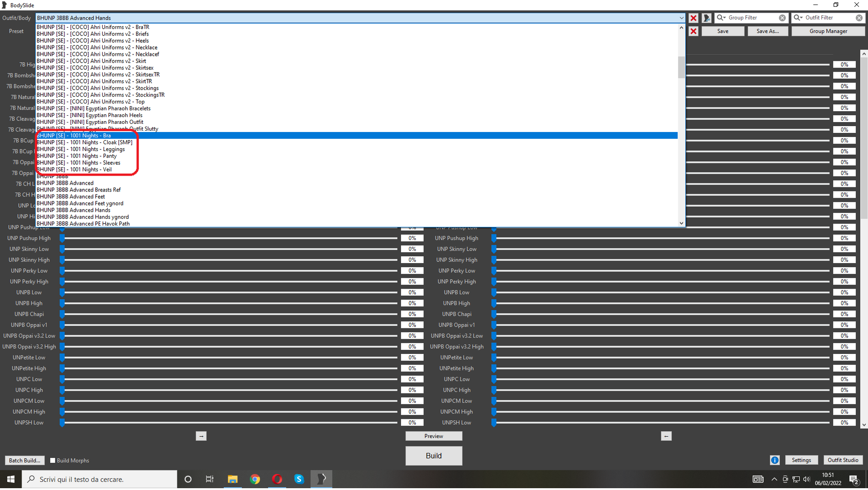868x490 pixels.
Task: Click the left UNP Skinny Low percent field
Action: coord(412,249)
